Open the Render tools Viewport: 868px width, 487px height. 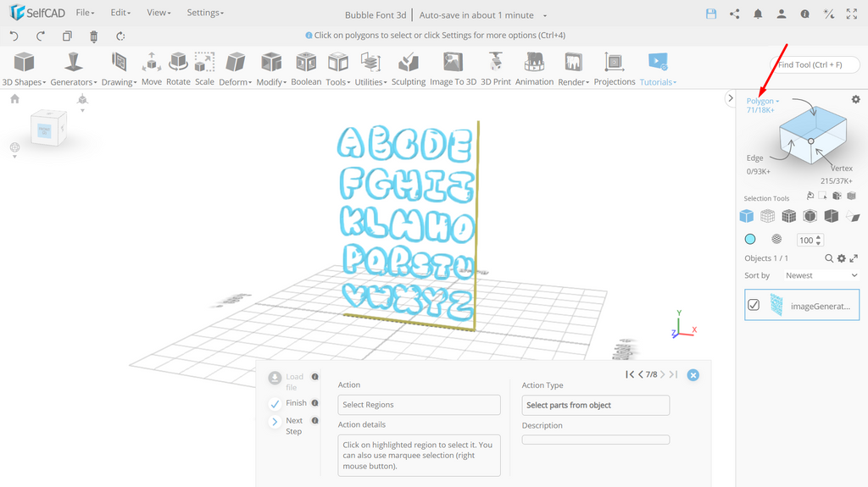tap(573, 69)
